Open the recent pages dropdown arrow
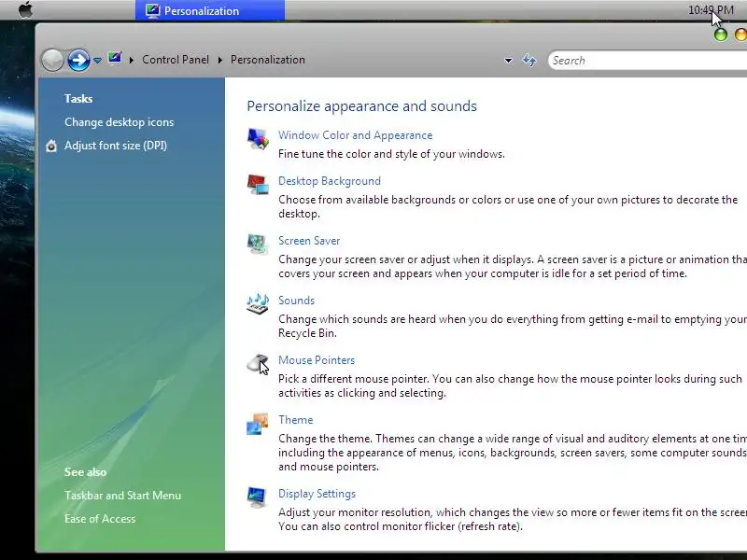The height and width of the screenshot is (560, 747). (x=97, y=61)
